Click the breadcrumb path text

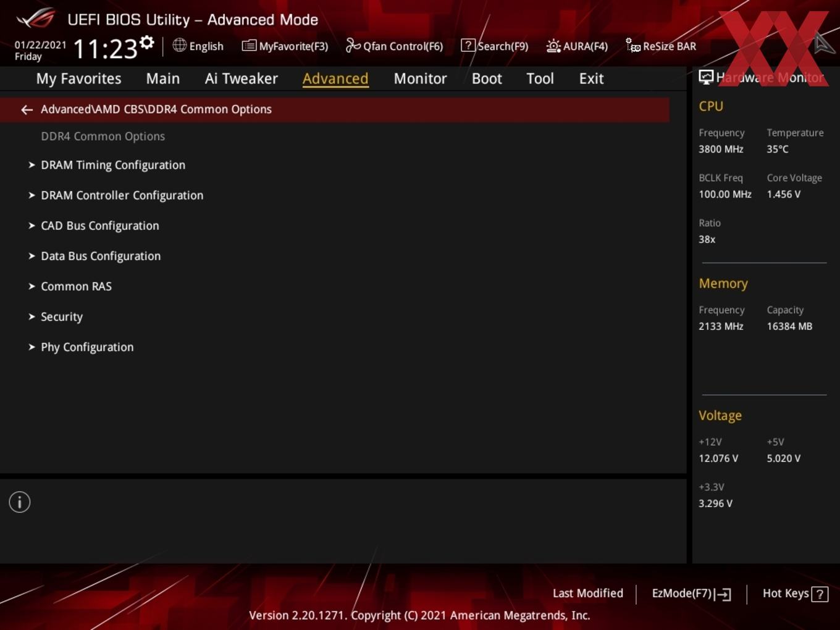(156, 109)
